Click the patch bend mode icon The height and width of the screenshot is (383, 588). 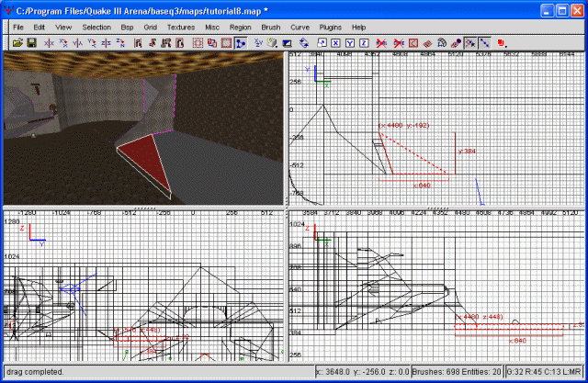coord(442,43)
